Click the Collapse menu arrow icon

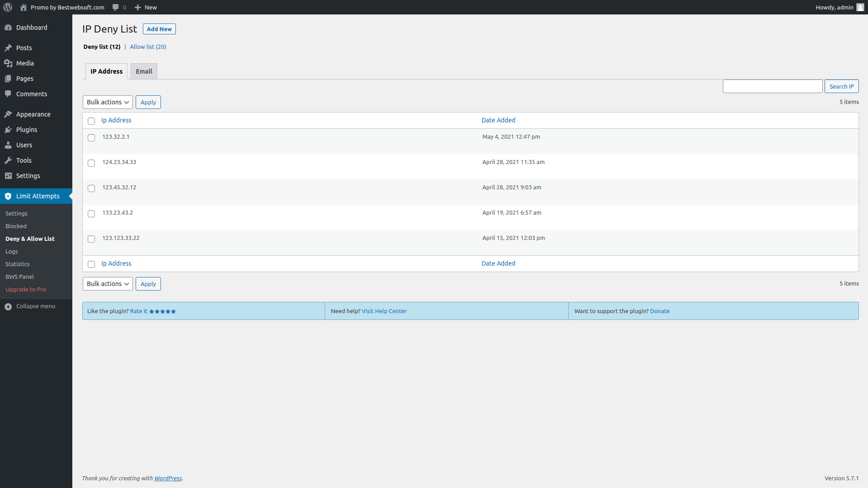[x=8, y=306]
